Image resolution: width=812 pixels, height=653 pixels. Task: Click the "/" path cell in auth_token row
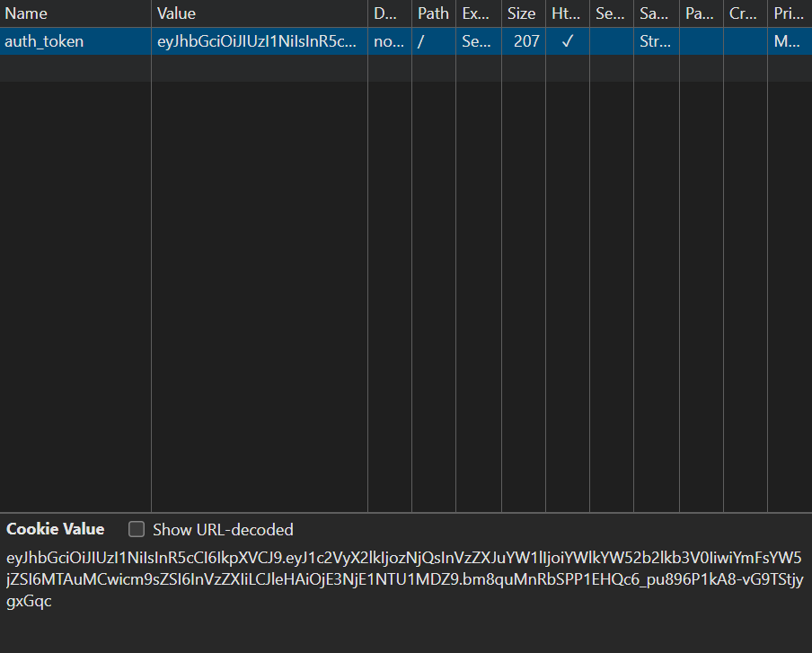point(421,41)
